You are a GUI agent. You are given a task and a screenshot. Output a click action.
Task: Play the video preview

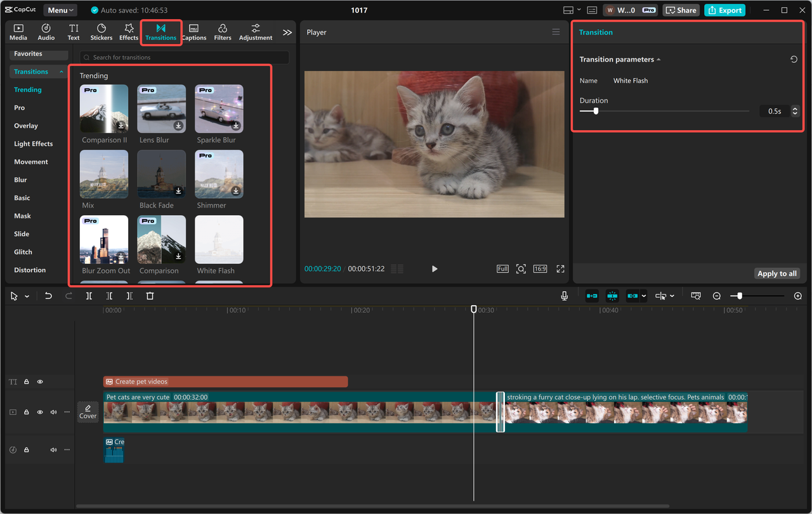(x=435, y=269)
